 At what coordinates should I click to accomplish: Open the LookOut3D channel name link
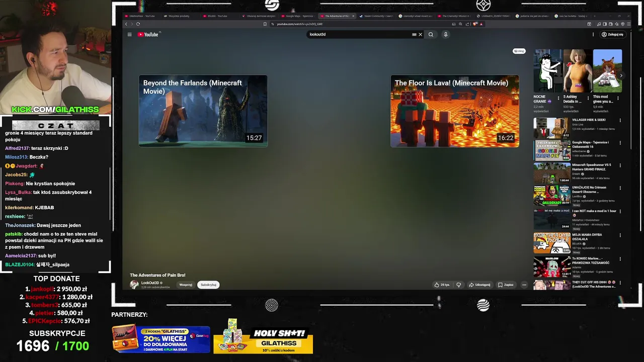coord(150,283)
